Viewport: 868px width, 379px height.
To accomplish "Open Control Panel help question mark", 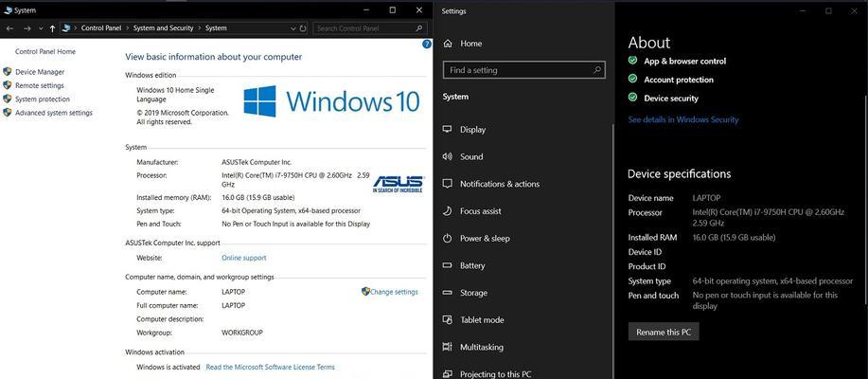I will [x=427, y=45].
